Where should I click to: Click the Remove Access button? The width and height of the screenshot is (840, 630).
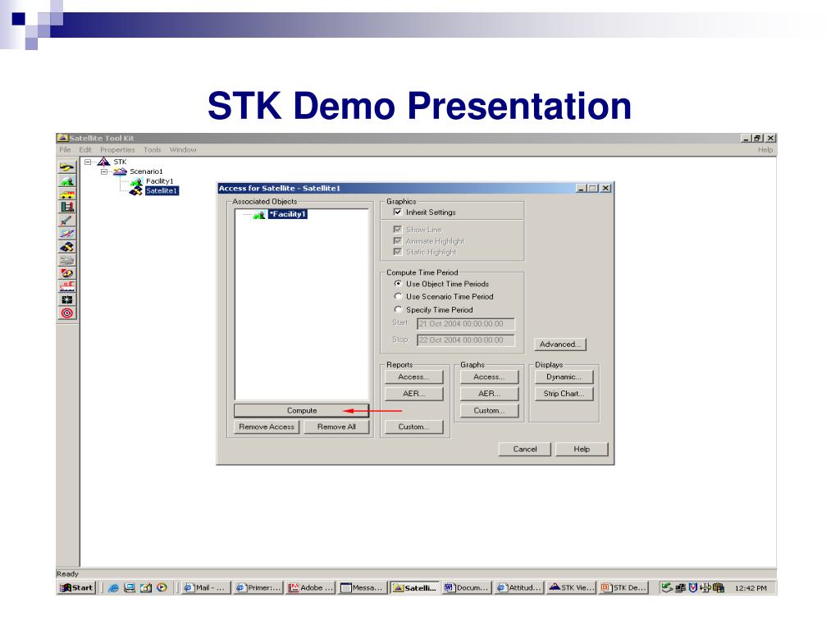[x=267, y=427]
